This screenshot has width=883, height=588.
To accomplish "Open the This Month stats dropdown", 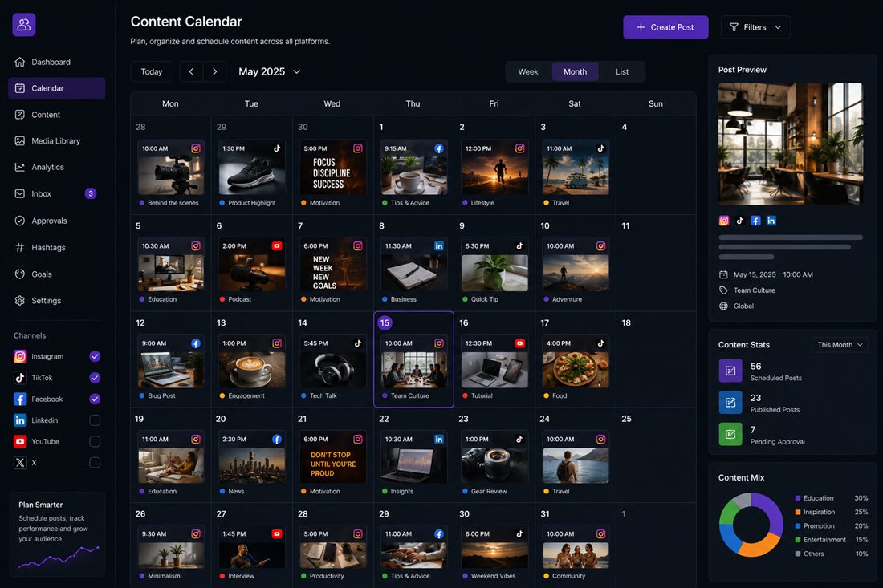I will 840,345.
